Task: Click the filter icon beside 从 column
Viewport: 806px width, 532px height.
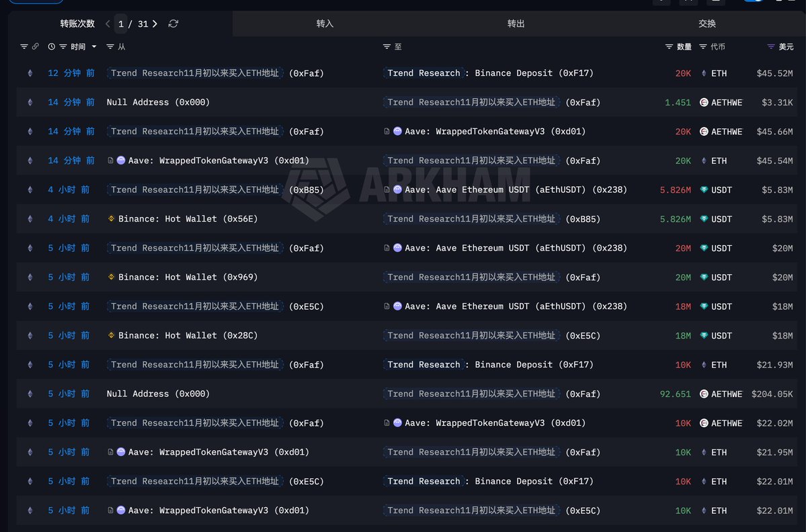Action: pos(111,46)
